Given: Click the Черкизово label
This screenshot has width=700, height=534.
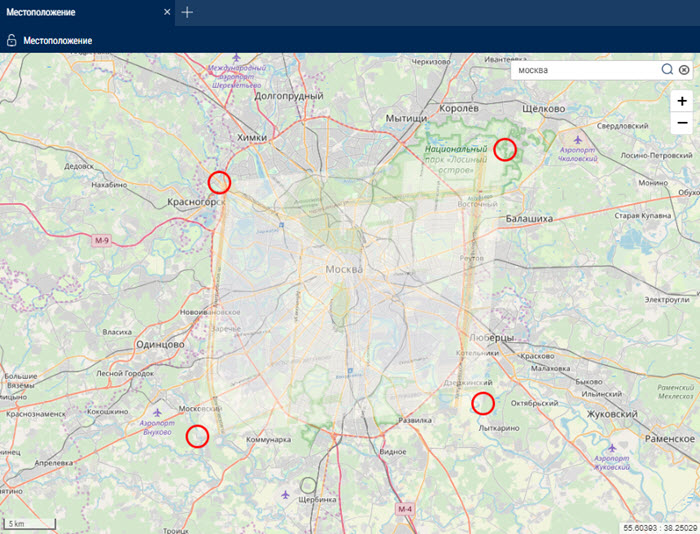Looking at the screenshot, I should tap(431, 62).
